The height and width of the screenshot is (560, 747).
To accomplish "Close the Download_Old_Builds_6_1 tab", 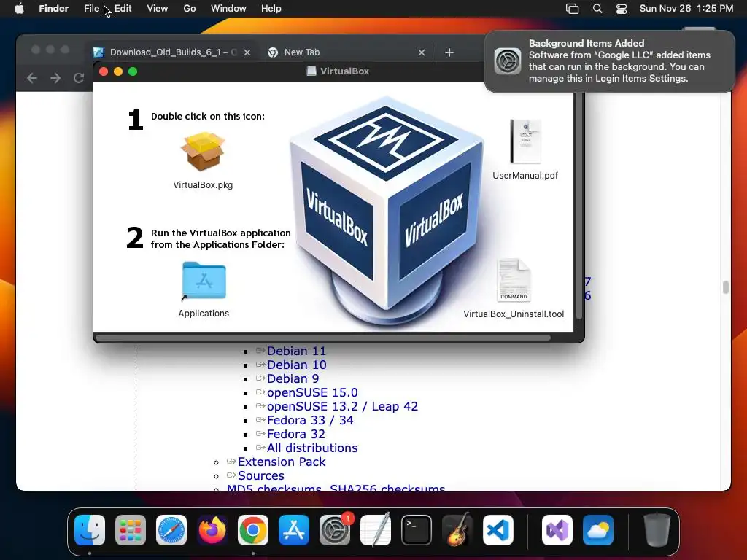I will coord(247,52).
